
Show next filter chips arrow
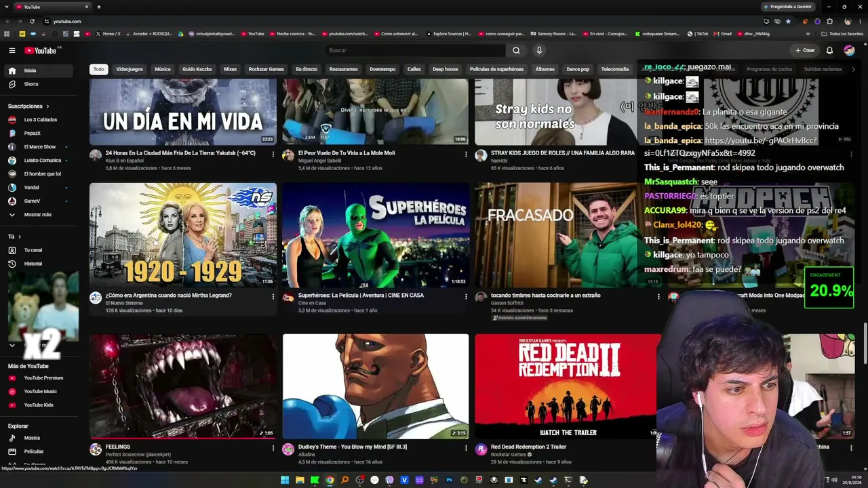[x=853, y=69]
